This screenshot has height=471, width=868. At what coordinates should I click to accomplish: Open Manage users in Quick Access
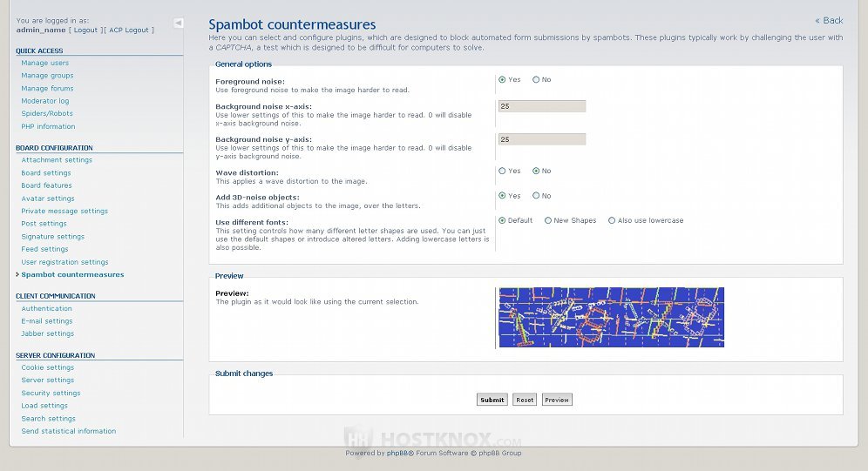(44, 63)
